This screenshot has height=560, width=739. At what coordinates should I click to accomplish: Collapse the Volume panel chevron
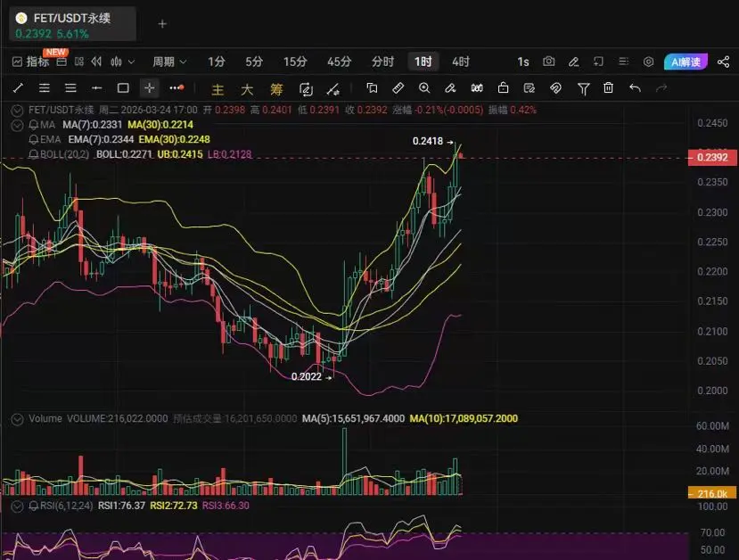click(x=18, y=419)
